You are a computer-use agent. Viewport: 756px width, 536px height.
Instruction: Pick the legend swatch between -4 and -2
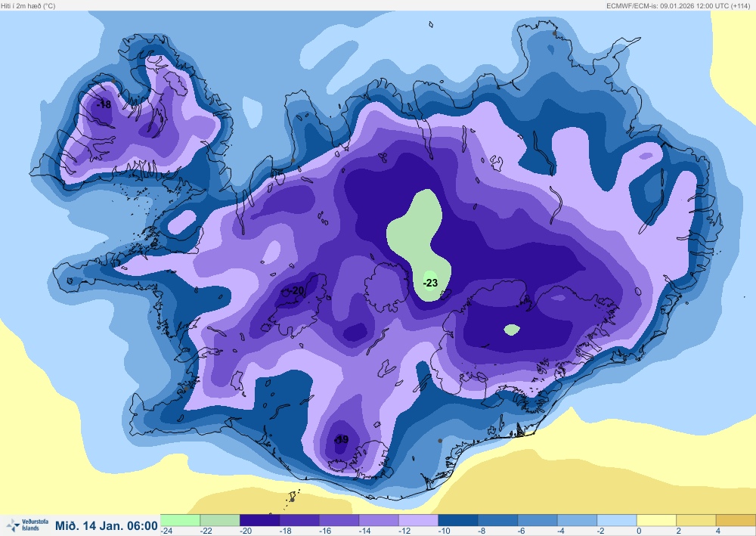[x=577, y=520]
